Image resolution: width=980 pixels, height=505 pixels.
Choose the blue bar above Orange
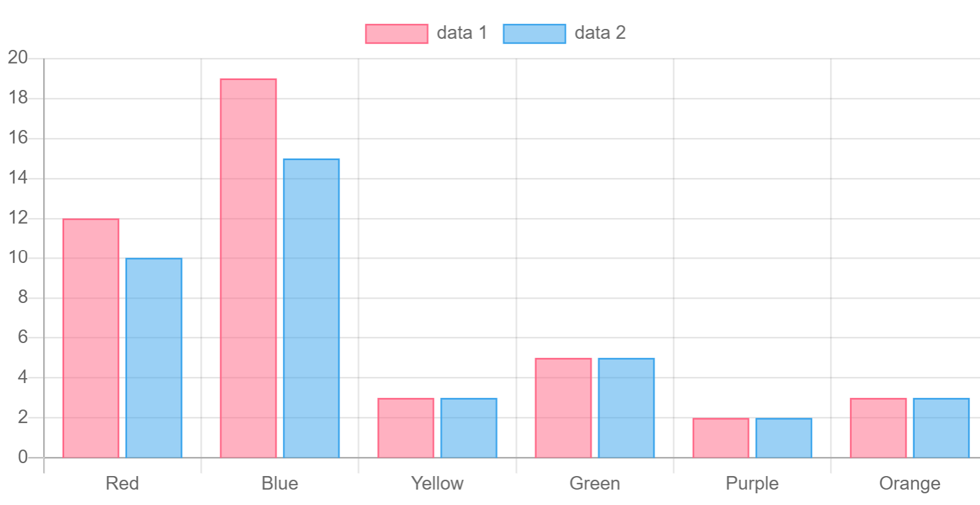(x=941, y=428)
